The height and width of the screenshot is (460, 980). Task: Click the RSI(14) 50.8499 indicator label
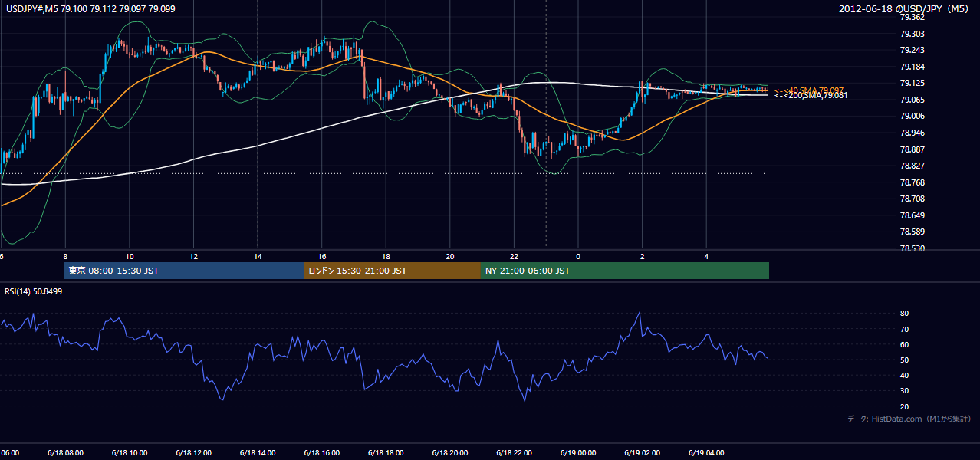pyautogui.click(x=34, y=291)
